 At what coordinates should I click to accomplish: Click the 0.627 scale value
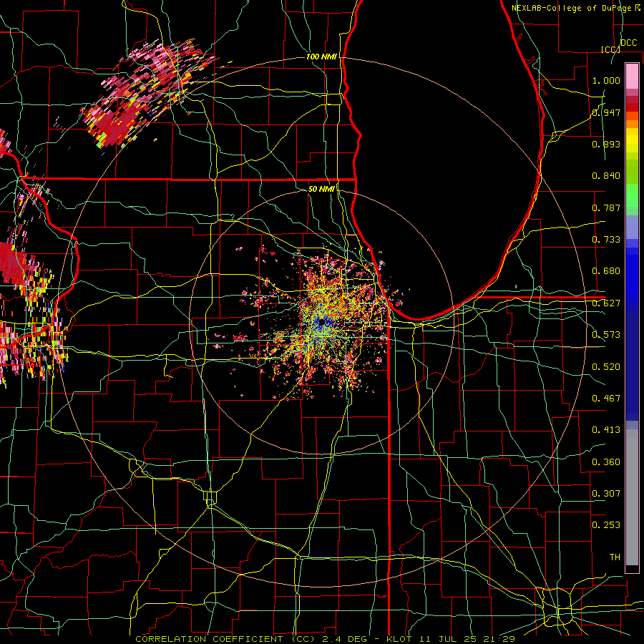pos(606,303)
